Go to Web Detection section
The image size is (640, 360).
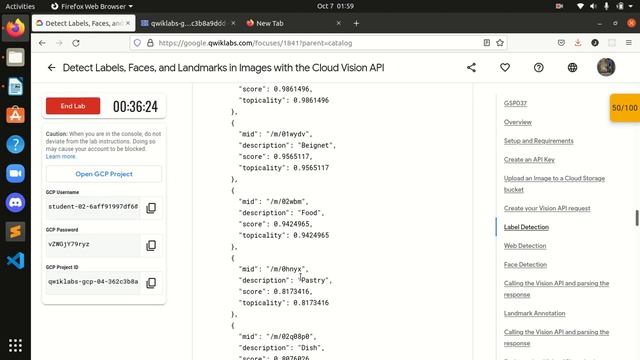525,246
